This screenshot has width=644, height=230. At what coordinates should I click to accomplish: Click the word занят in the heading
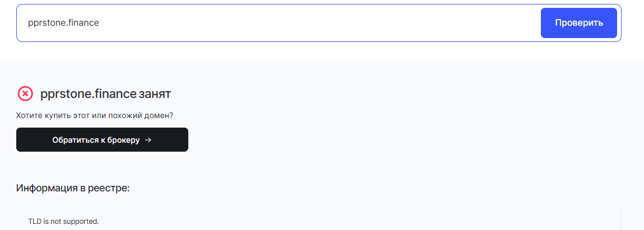click(x=155, y=94)
